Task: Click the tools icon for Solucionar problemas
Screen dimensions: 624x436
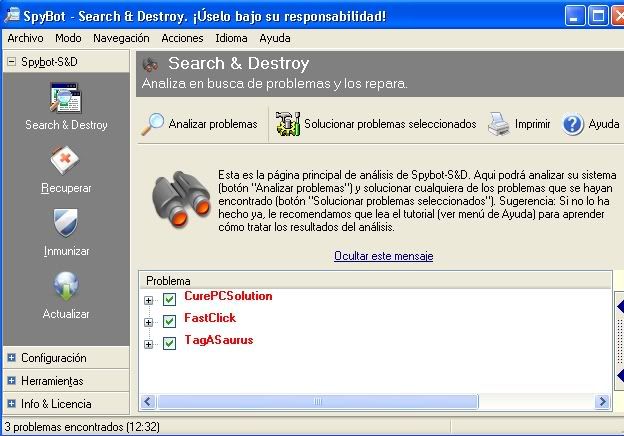Action: click(x=288, y=124)
